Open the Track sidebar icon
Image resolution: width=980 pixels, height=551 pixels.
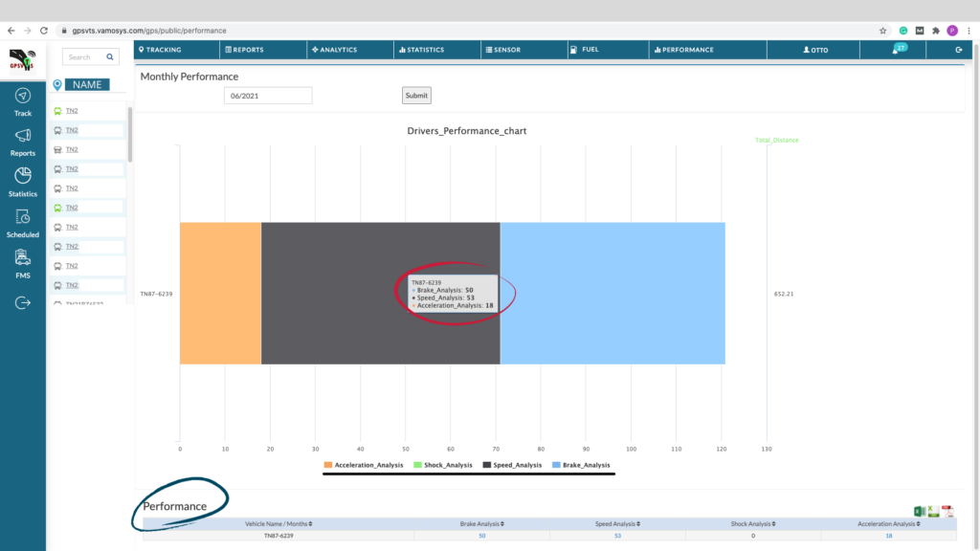pos(23,97)
